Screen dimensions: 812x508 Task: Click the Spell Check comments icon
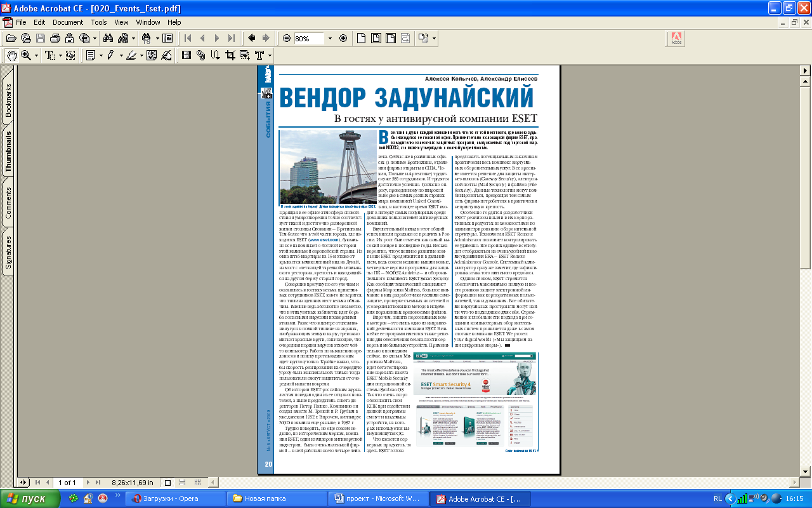point(152,55)
